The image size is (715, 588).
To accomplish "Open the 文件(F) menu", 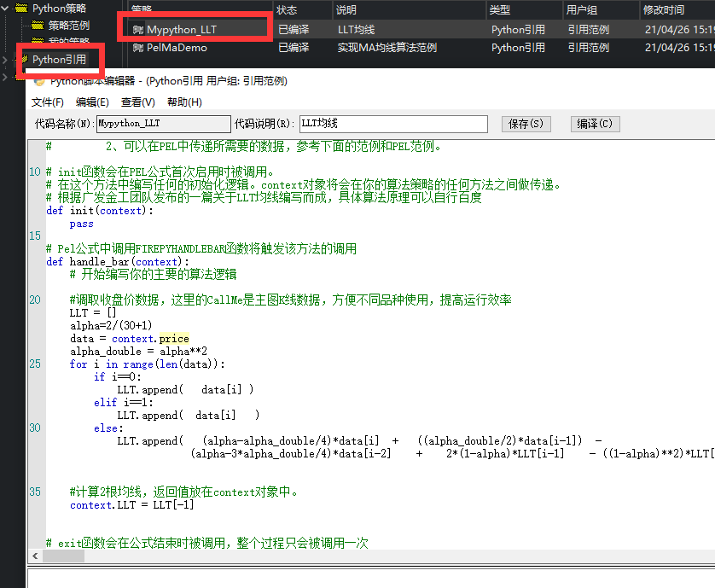I will coord(48,102).
